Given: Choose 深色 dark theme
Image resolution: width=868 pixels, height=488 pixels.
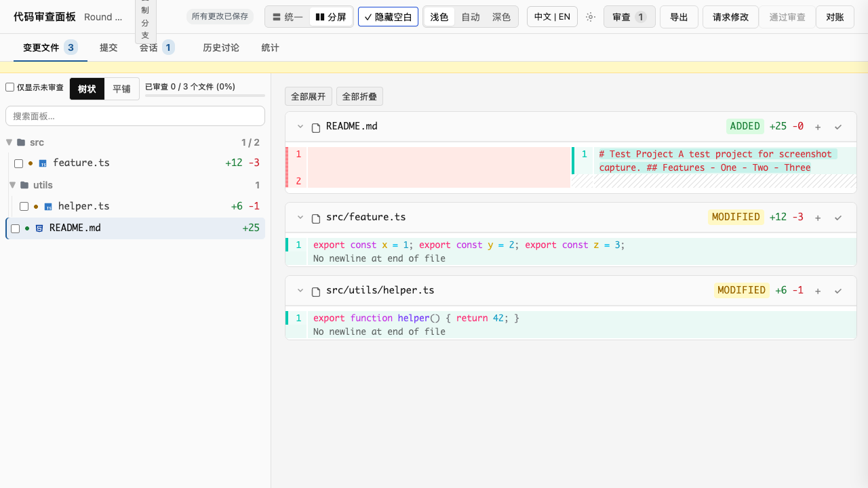Looking at the screenshot, I should pyautogui.click(x=502, y=17).
